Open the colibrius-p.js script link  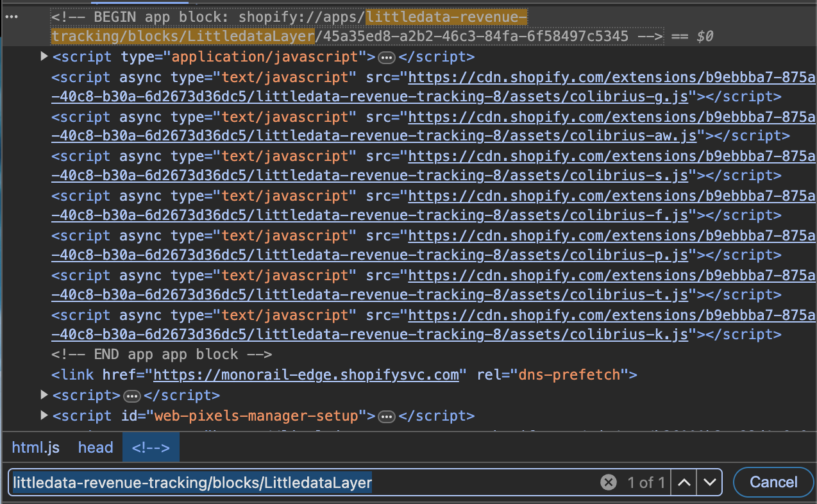434,246
